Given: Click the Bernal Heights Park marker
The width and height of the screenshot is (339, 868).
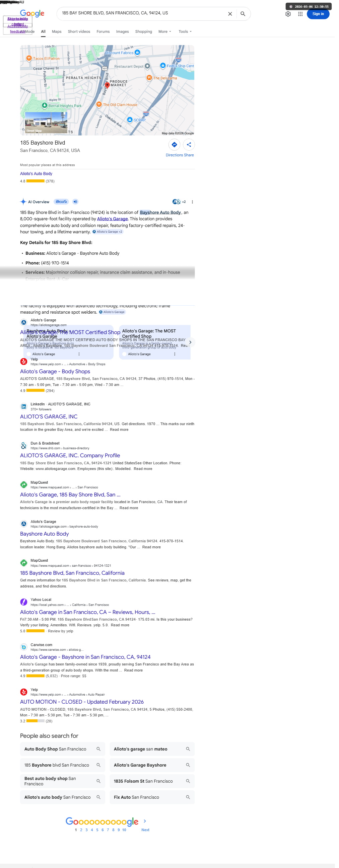Looking at the screenshot, I should click(45, 105).
